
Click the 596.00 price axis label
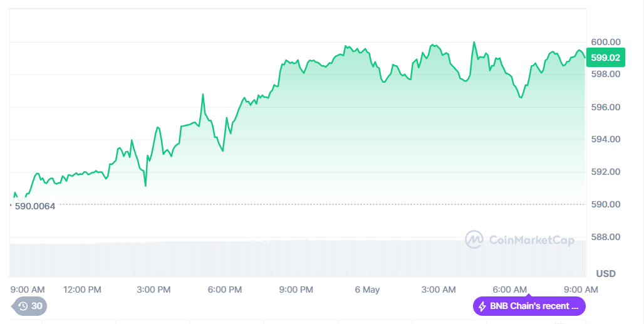click(605, 107)
